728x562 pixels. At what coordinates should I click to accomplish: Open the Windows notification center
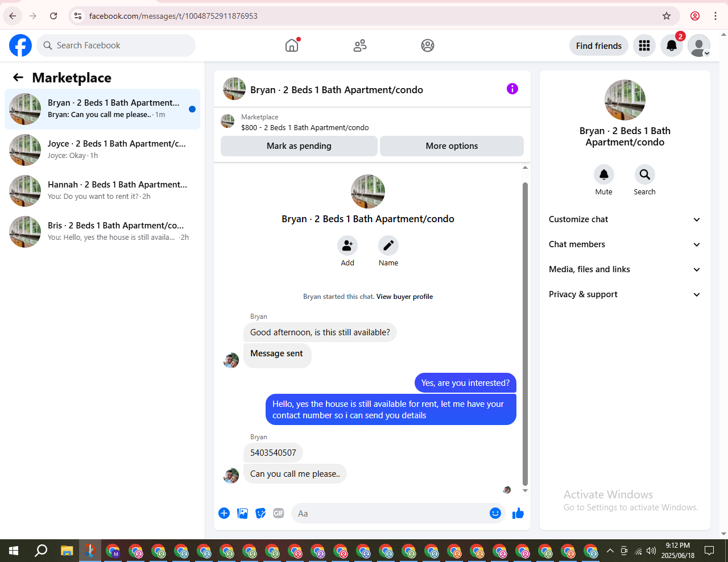click(x=709, y=551)
